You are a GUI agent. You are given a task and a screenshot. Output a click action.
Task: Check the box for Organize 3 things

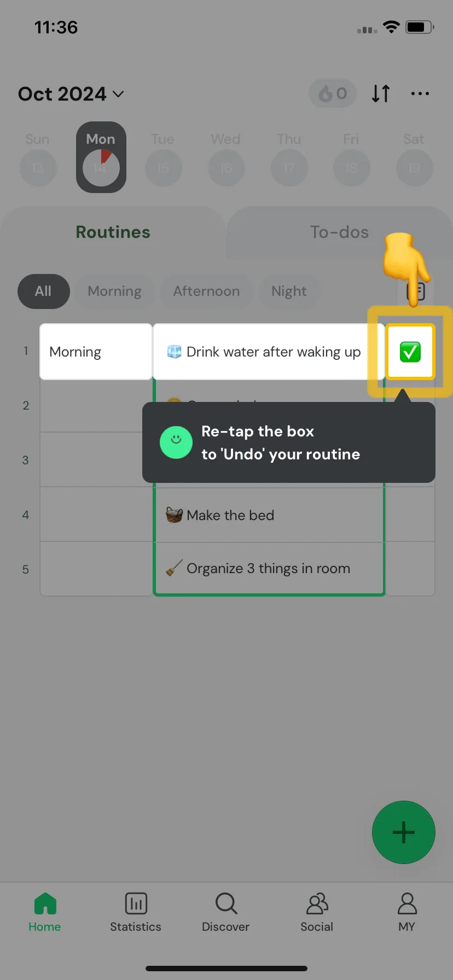pyautogui.click(x=410, y=569)
